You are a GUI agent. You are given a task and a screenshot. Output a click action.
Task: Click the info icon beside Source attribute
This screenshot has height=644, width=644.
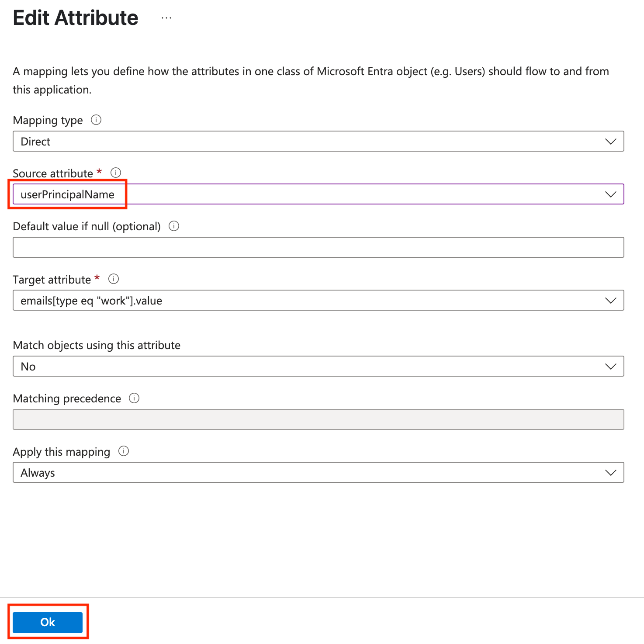pos(115,172)
